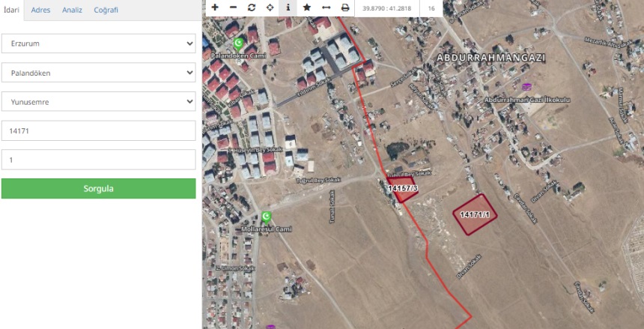This screenshot has width=644, height=329.
Task: Activate the locate crosshair icon
Action: (270, 7)
